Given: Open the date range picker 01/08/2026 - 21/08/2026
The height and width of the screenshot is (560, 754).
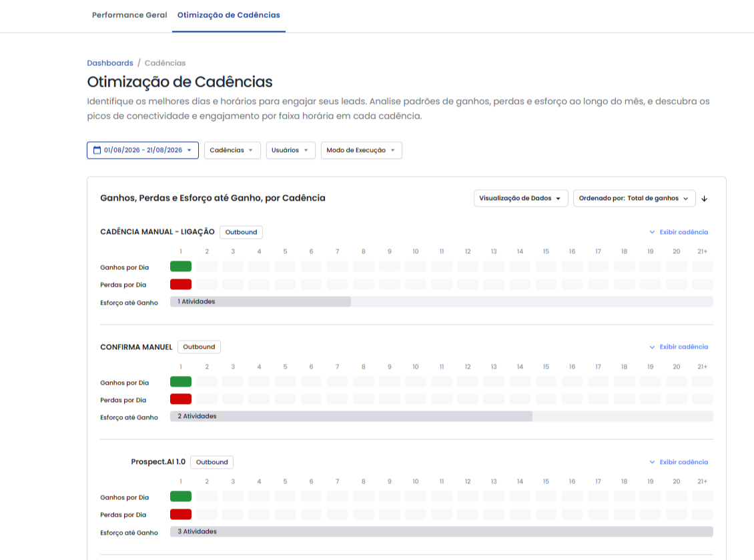Looking at the screenshot, I should point(143,150).
